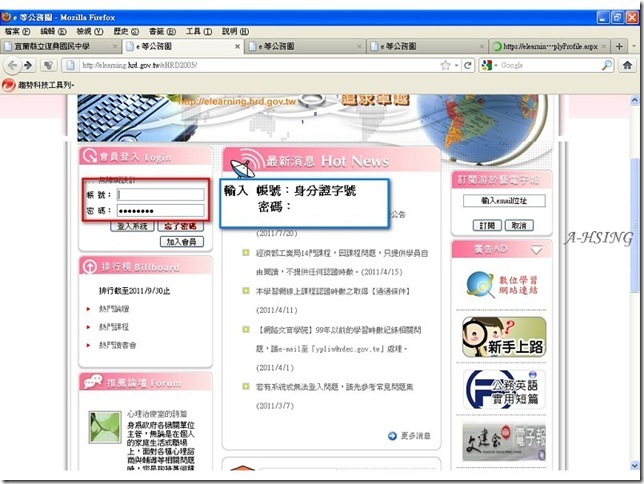
Task: Click the 熱門讀書會 billboard link
Action: pos(117,345)
